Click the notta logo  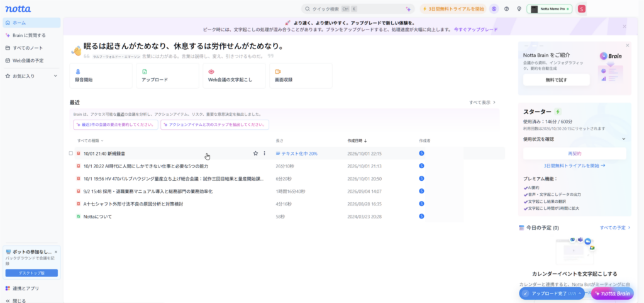18,9
